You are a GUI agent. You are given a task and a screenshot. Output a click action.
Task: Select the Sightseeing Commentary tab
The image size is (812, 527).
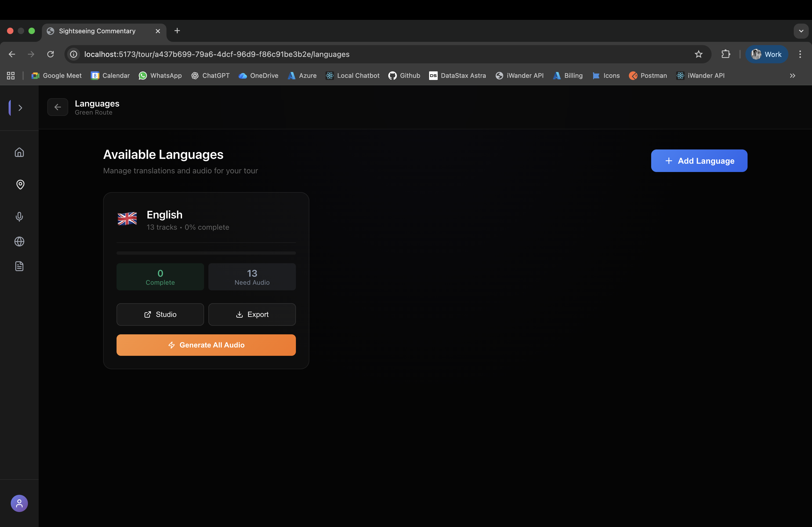click(97, 31)
